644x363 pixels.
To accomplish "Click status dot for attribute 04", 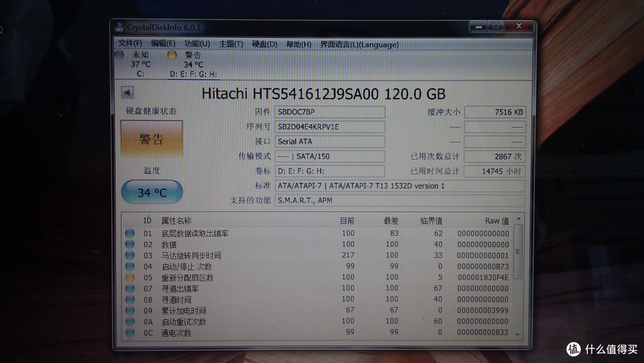I will coord(130,266).
